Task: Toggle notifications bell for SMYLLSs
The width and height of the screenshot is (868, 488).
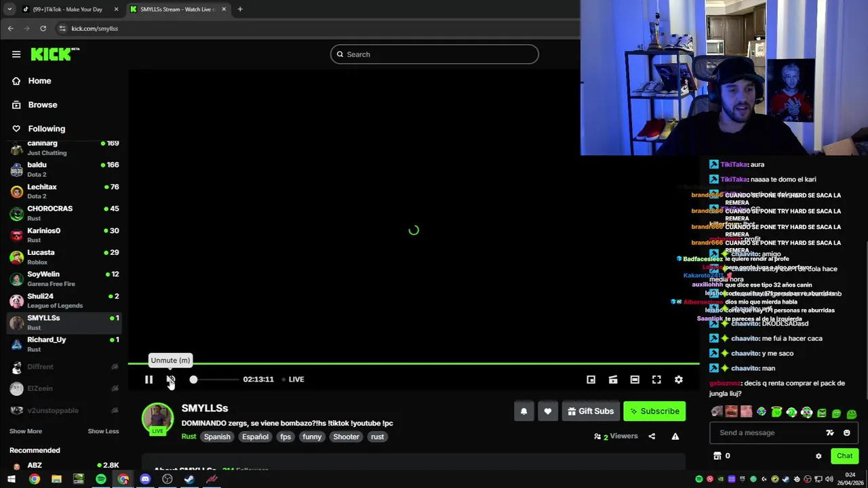Action: tap(524, 411)
